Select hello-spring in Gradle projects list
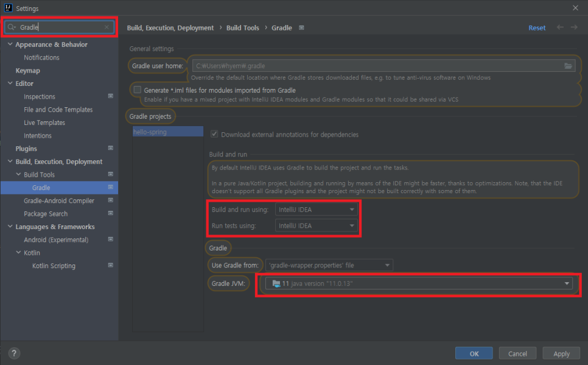Viewport: 588px width, 365px height. click(168, 132)
